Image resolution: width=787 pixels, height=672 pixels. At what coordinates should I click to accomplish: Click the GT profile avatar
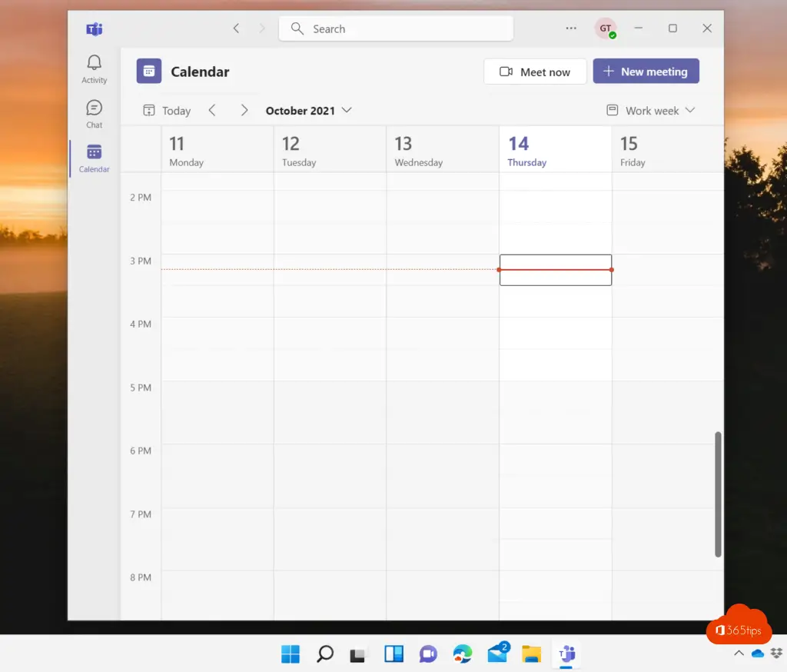point(606,29)
